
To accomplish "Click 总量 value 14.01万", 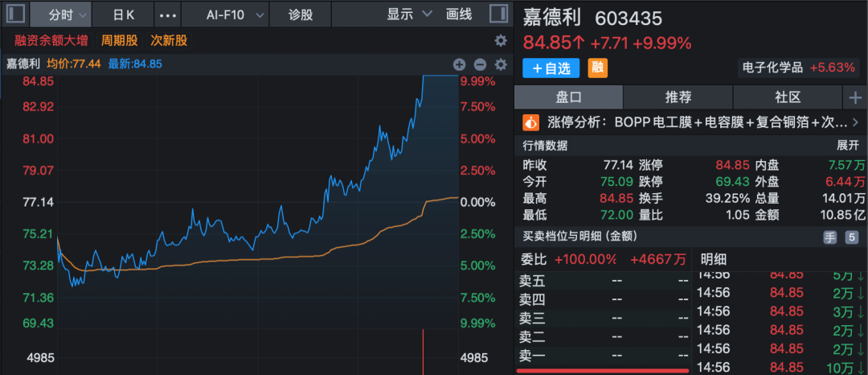I will 843,198.
